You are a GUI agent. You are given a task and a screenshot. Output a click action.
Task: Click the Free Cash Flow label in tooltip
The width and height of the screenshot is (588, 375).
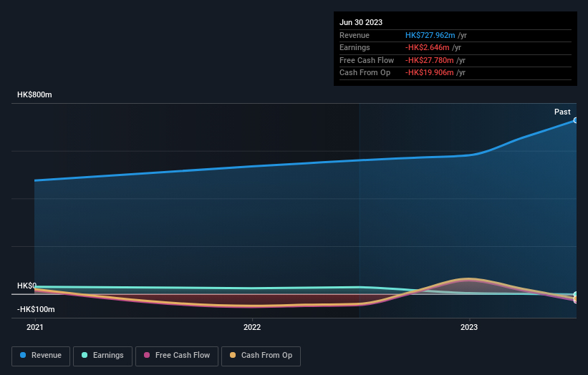(367, 60)
